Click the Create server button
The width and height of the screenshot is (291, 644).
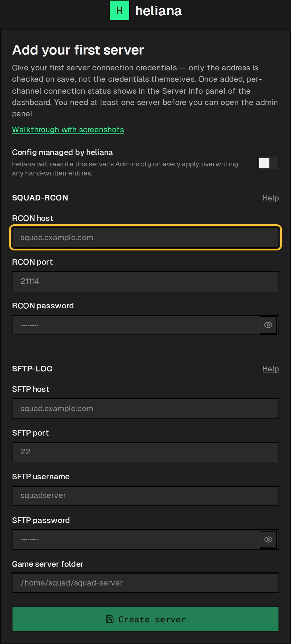click(145, 619)
